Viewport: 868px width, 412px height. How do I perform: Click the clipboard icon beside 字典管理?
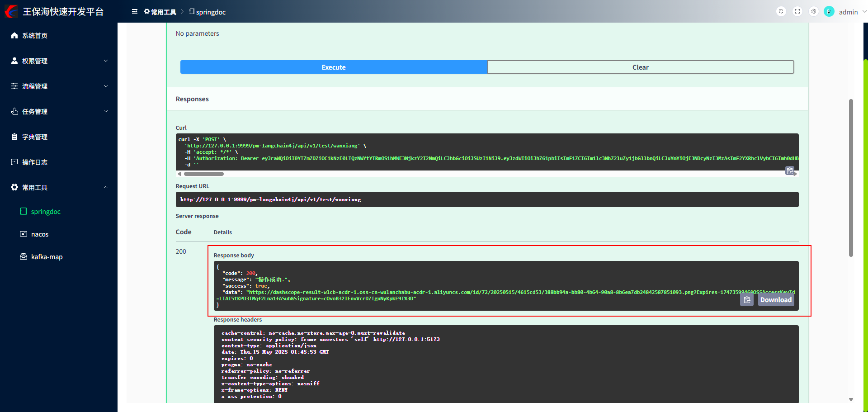point(14,137)
